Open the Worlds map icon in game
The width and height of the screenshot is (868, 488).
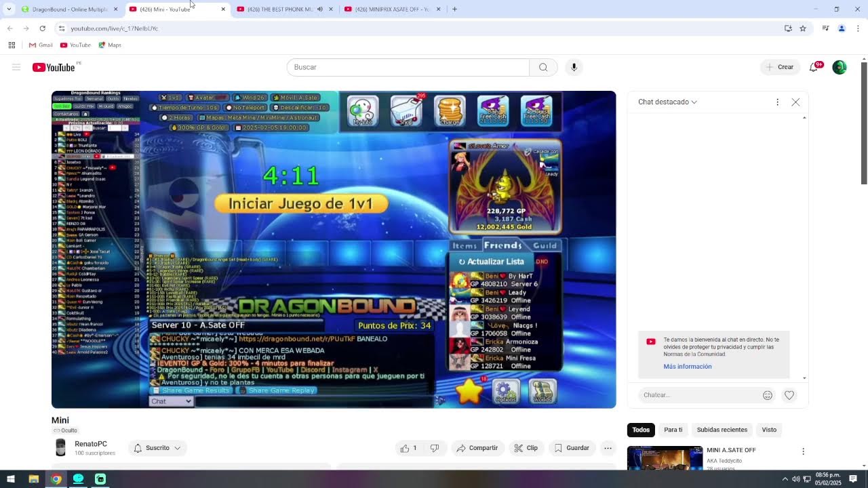click(542, 391)
